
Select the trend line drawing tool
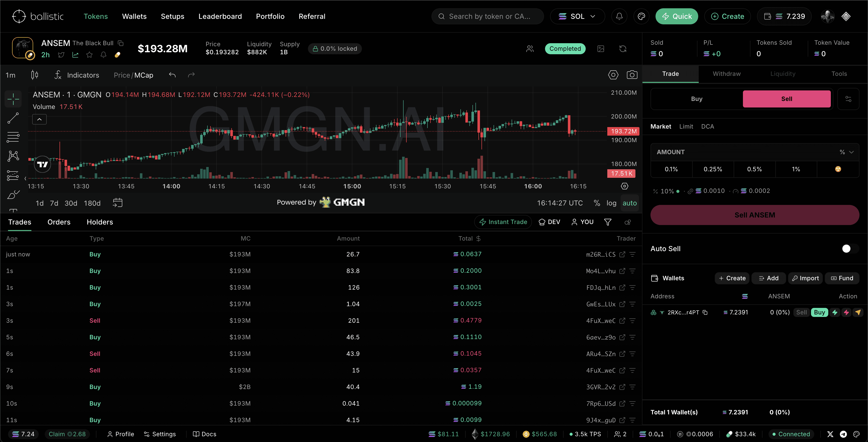coord(13,118)
